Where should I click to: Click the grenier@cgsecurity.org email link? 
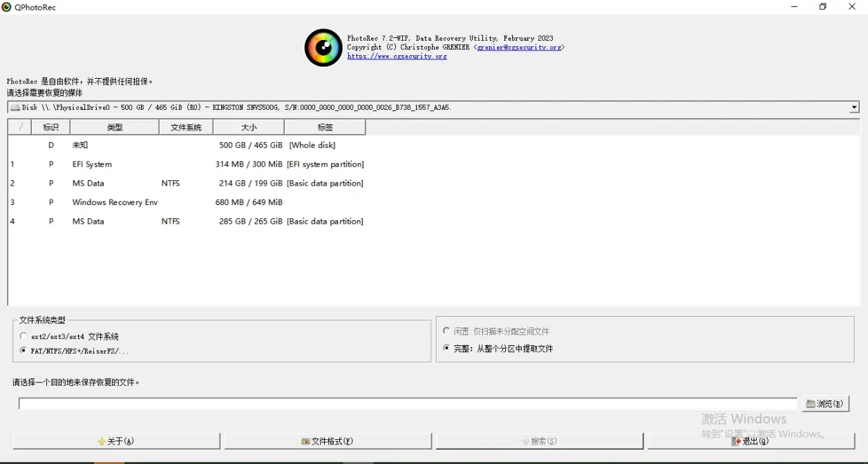pos(518,48)
